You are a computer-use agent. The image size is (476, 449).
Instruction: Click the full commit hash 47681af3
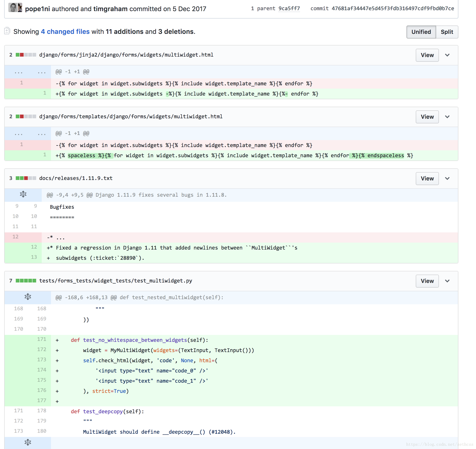click(x=393, y=9)
